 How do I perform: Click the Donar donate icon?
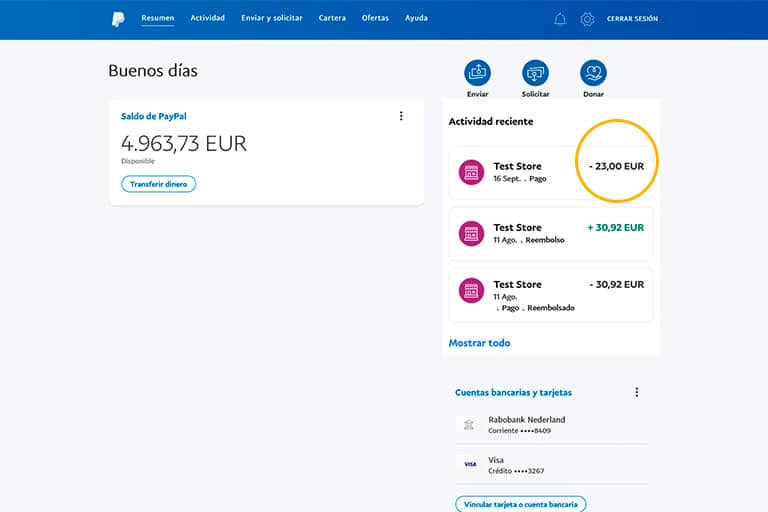(x=593, y=73)
